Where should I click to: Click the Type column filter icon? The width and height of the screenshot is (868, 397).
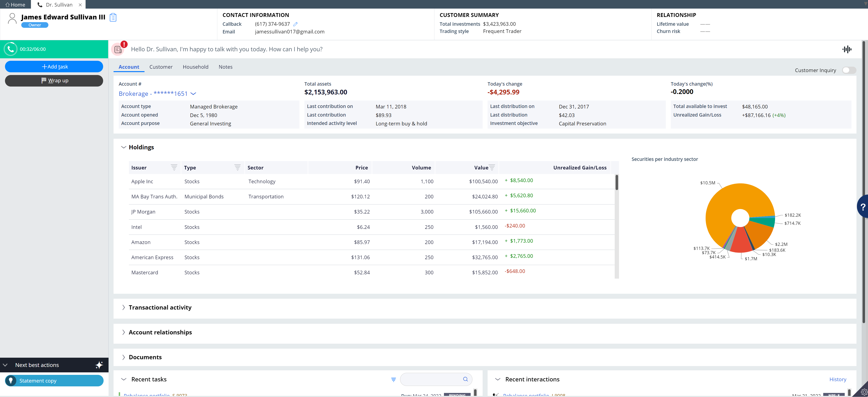pyautogui.click(x=237, y=167)
